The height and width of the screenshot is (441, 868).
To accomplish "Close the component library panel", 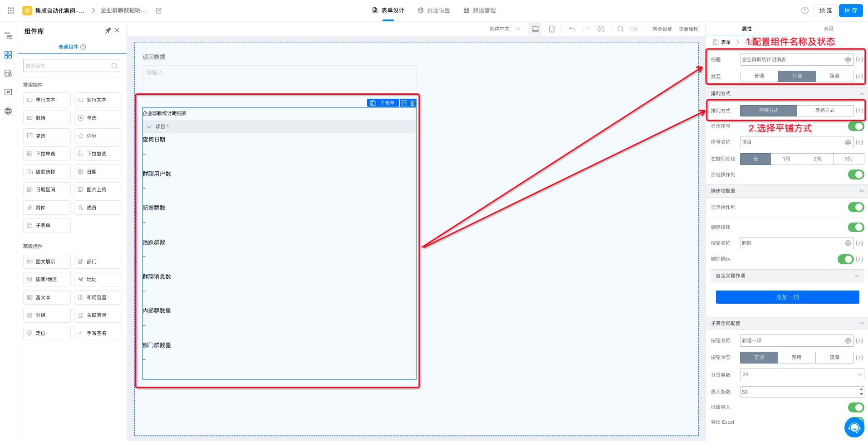I will 117,30.
